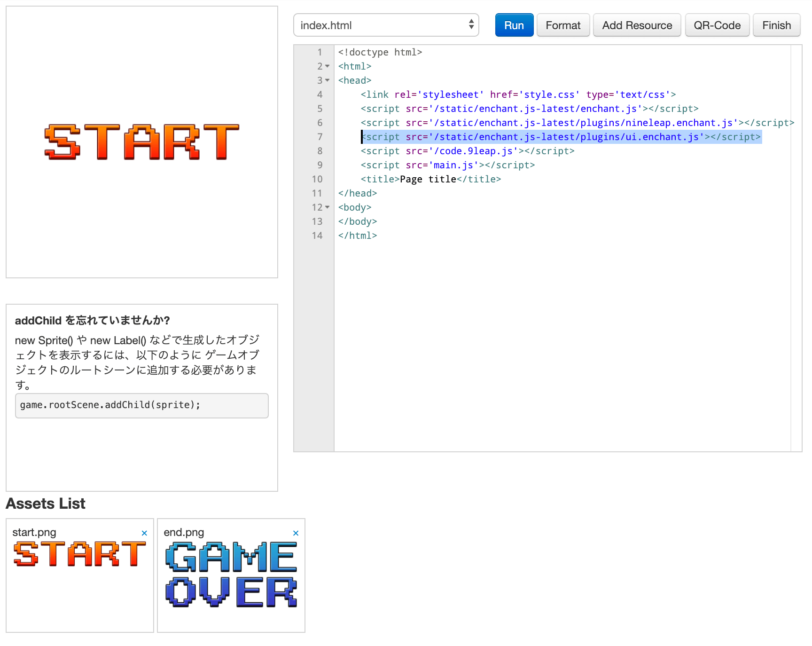Select the GAME OVER image thumbnail
This screenshot has height=646, width=812.
point(231,574)
